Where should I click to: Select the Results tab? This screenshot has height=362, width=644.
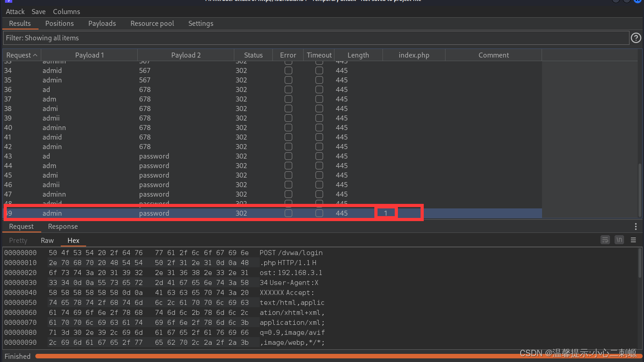point(20,24)
